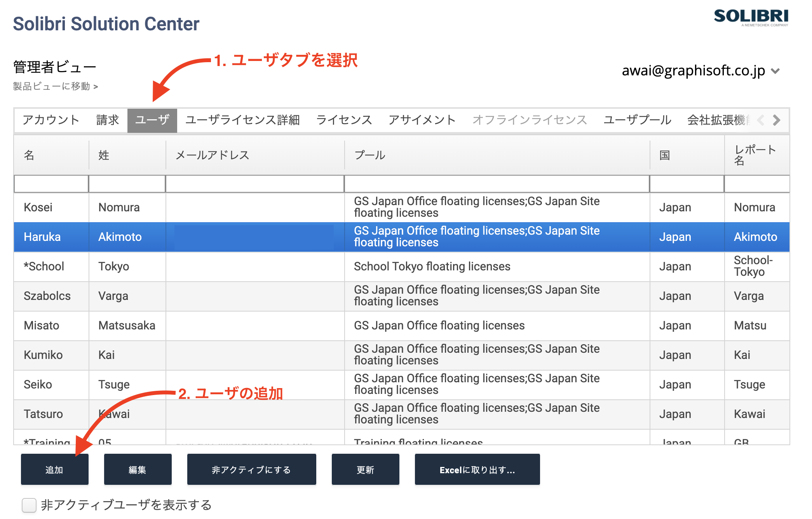The height and width of the screenshot is (519, 812).
Task: Sort by the メールアドレス column header
Action: point(255,155)
